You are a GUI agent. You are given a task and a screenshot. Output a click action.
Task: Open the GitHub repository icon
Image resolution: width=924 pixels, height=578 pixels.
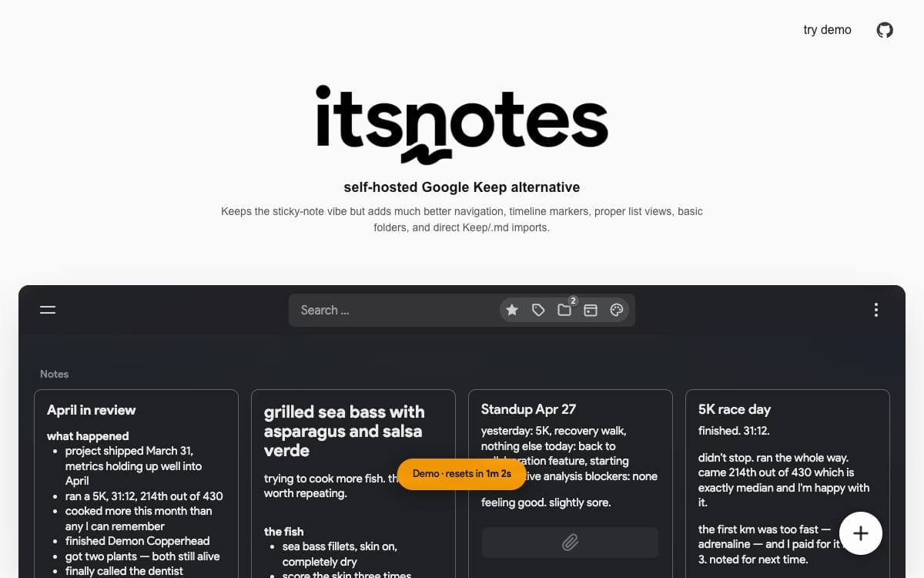(885, 30)
